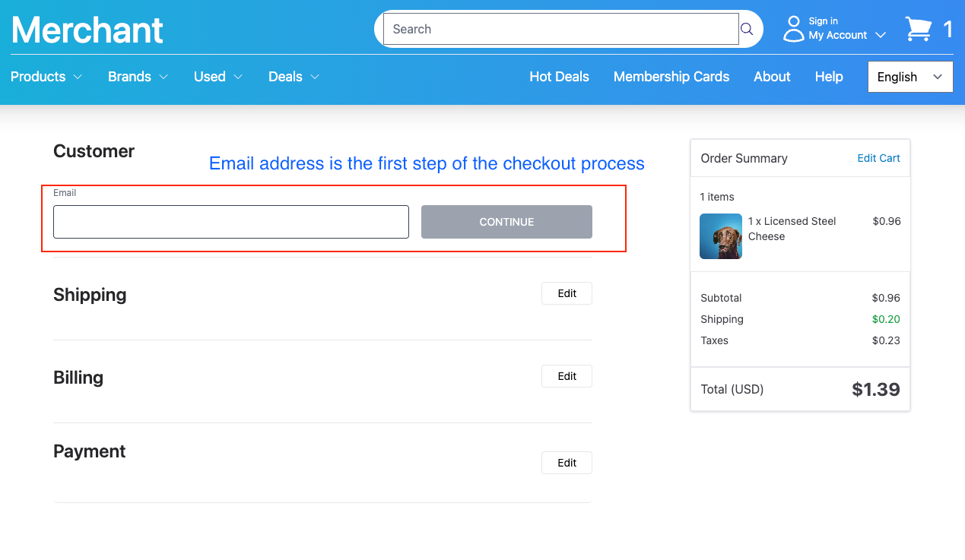Expand the Used category menu
Viewport: 965px width, 560px height.
(x=217, y=77)
